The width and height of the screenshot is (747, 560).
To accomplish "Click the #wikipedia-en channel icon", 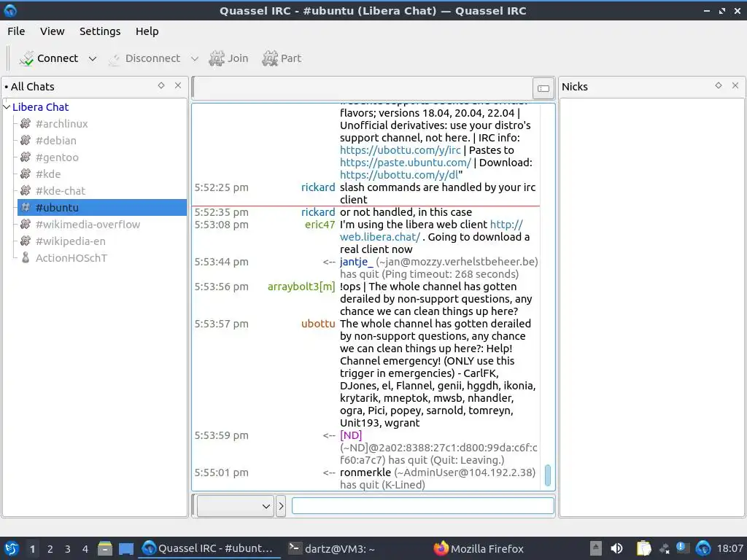I will coord(26,241).
